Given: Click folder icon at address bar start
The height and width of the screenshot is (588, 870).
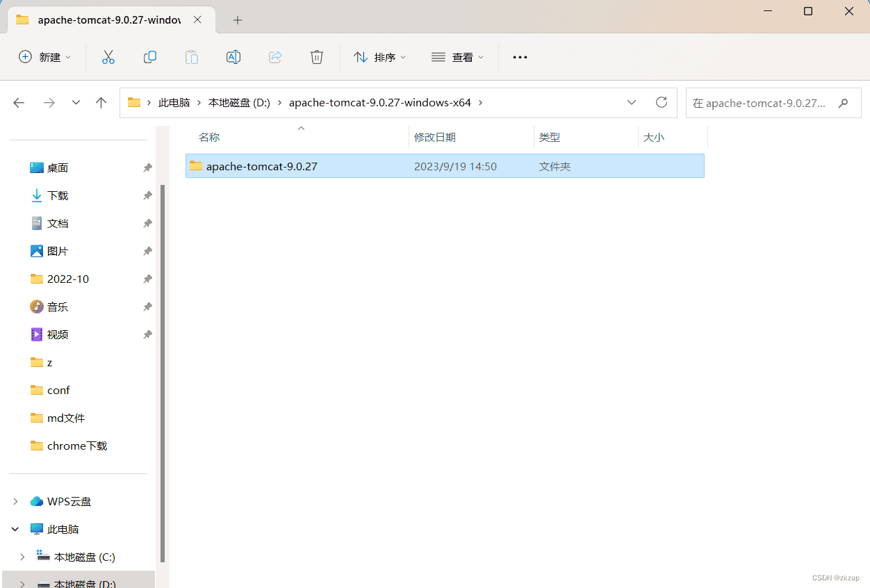Looking at the screenshot, I should click(x=134, y=103).
